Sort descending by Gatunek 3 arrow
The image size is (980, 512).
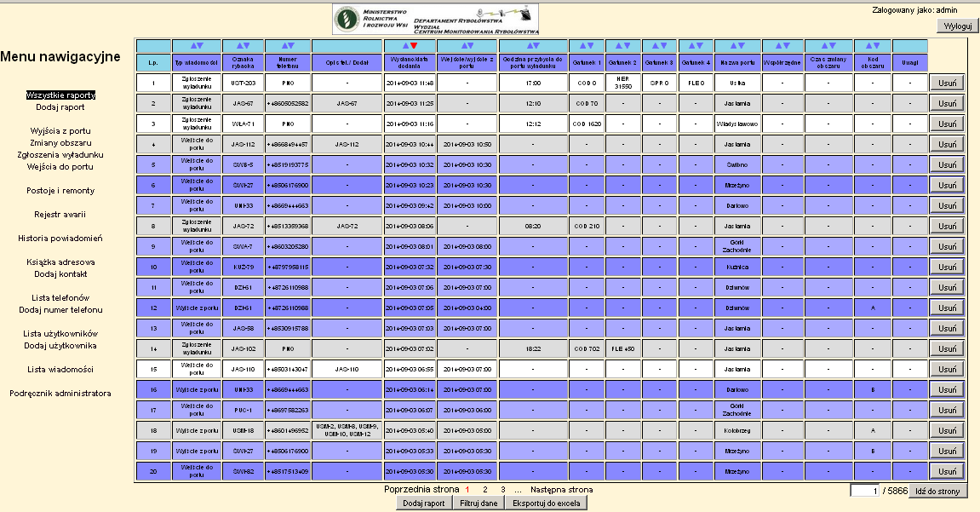[x=663, y=46]
